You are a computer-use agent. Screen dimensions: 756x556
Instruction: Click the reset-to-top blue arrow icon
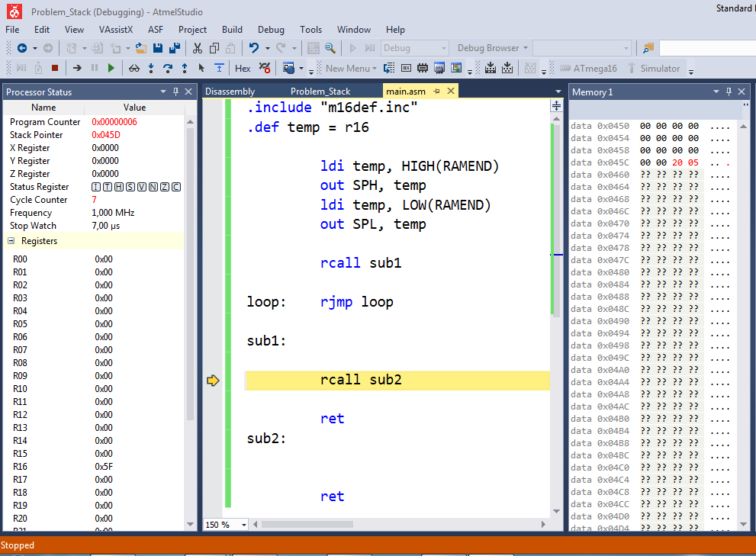[x=220, y=68]
